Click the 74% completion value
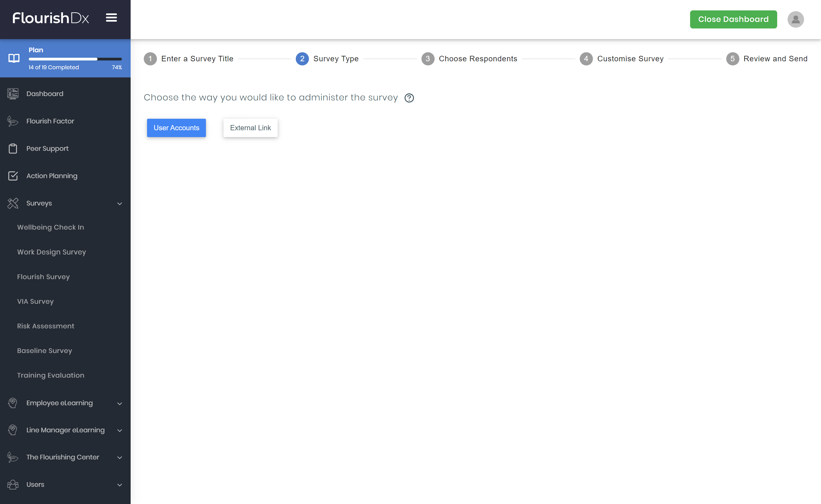821x504 pixels. click(117, 67)
